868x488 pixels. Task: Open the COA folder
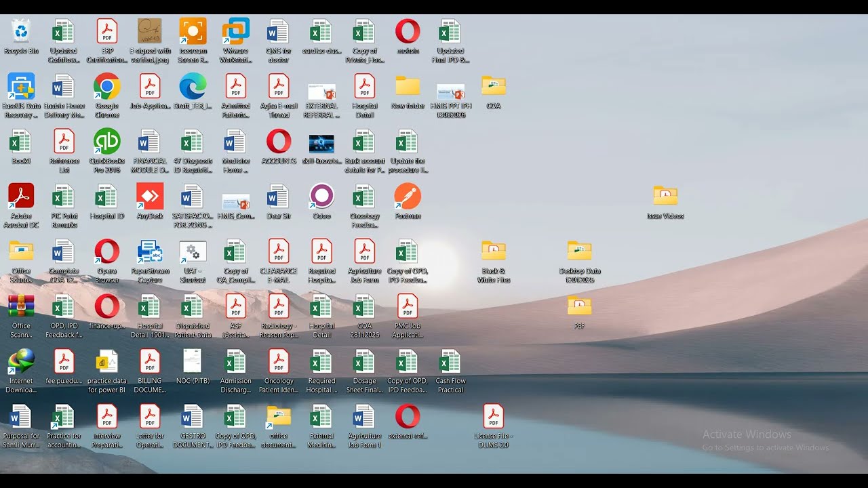point(494,86)
